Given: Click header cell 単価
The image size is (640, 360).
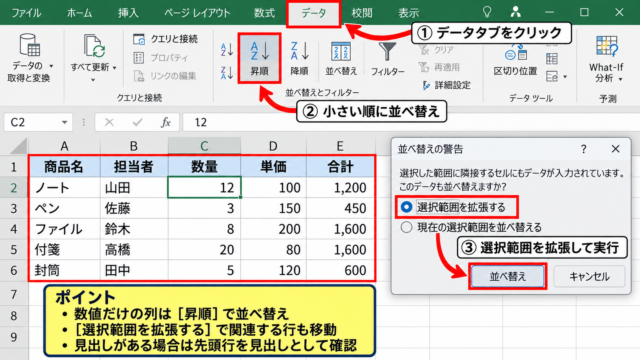Looking at the screenshot, I should tap(273, 167).
